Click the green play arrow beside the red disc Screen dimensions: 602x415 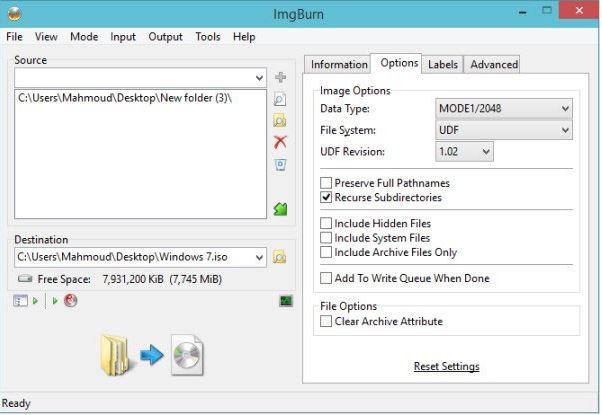click(x=55, y=301)
